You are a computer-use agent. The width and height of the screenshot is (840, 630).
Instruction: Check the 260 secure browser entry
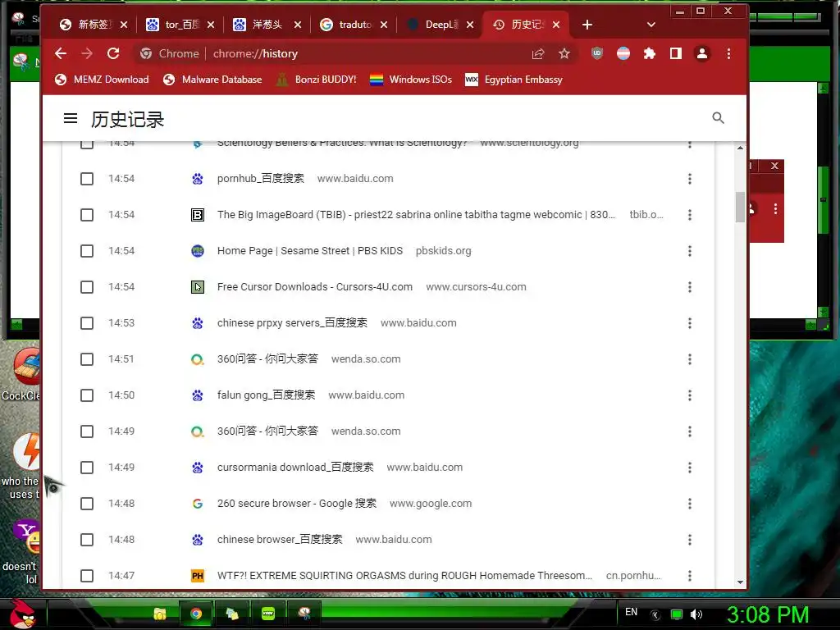click(87, 504)
